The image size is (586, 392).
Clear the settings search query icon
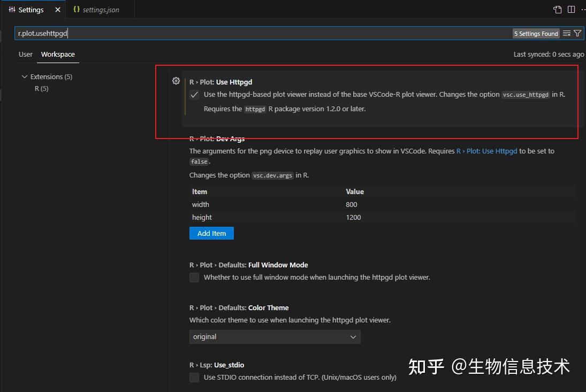pos(566,33)
